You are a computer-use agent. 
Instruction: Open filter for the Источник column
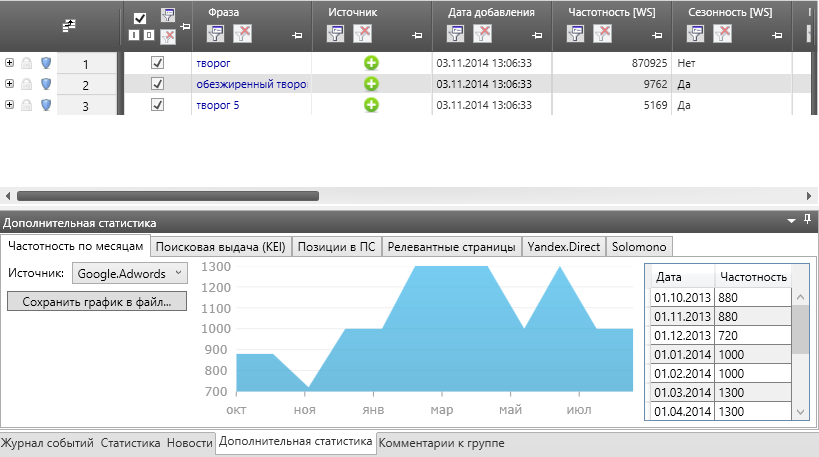(x=336, y=34)
